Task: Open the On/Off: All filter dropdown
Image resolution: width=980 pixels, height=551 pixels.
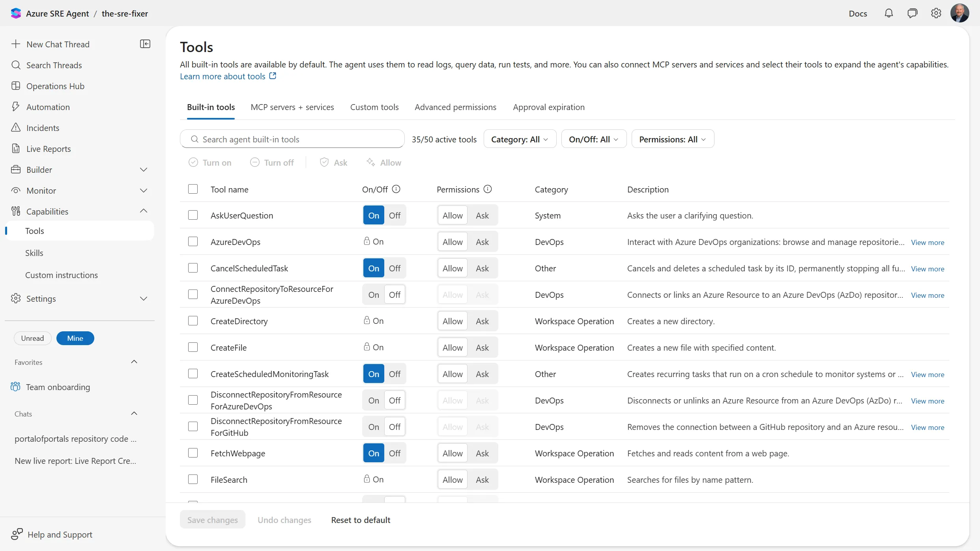Action: tap(594, 139)
